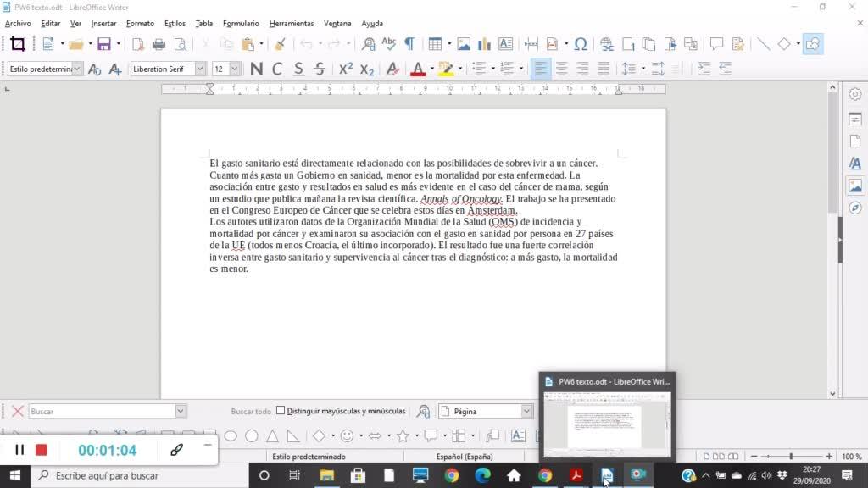Click the Insert Image toolbar icon

[464, 44]
